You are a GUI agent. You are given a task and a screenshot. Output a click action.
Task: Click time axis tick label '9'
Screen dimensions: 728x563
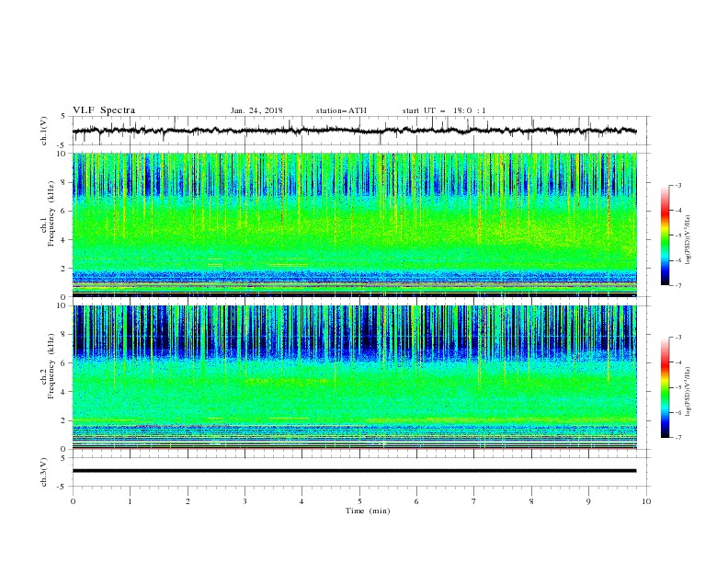pyautogui.click(x=588, y=501)
